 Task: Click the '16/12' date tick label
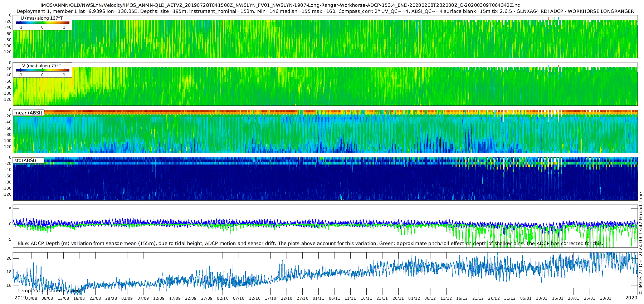coord(462,298)
